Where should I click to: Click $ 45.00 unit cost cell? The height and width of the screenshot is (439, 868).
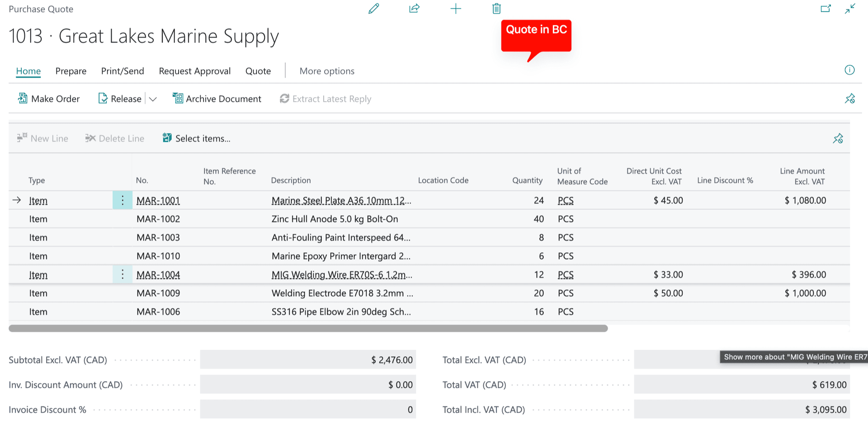coord(668,200)
